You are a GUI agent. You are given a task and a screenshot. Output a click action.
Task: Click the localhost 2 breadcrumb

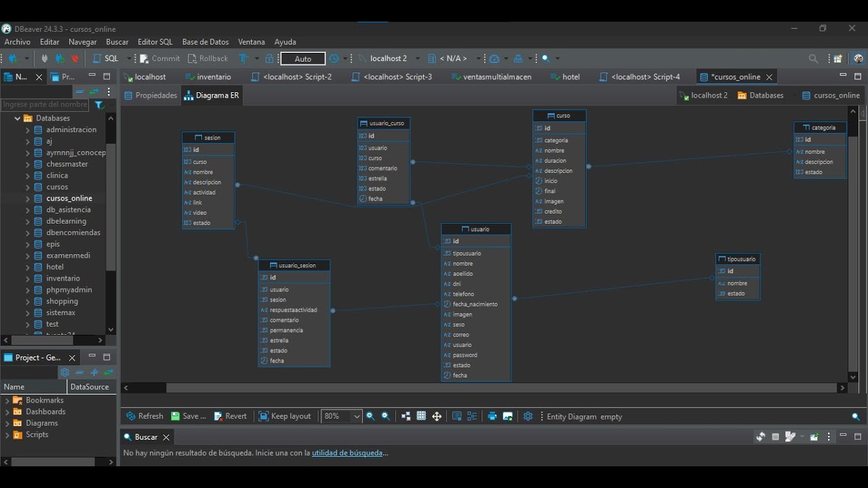[x=704, y=96]
